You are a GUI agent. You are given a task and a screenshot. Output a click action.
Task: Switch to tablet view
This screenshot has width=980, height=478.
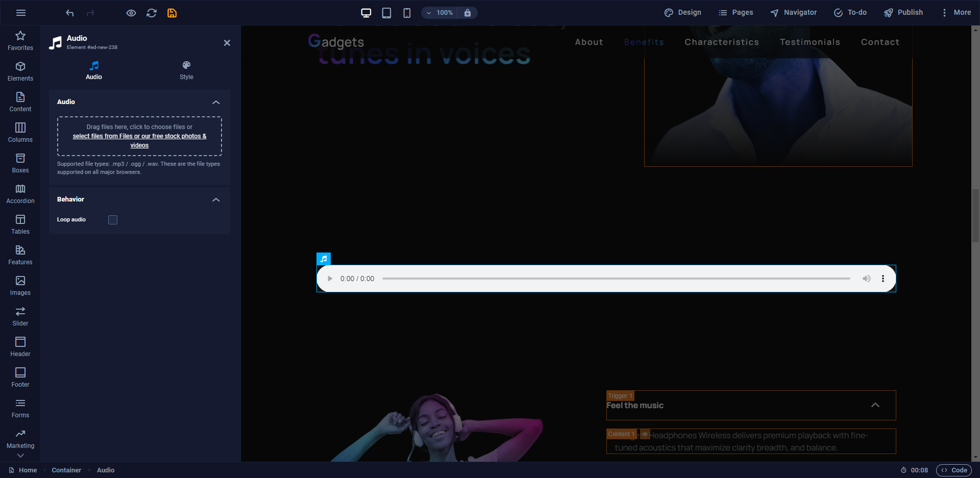coord(386,13)
